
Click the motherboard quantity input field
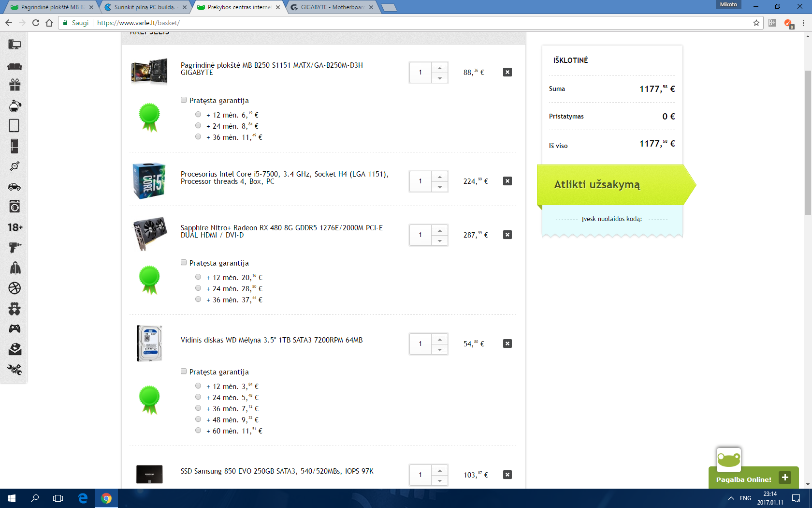(420, 73)
